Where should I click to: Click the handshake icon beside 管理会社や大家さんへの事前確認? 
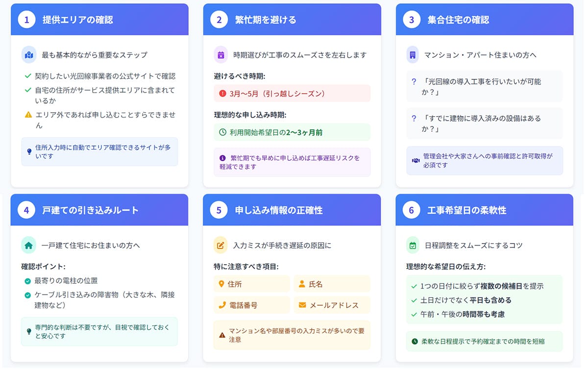point(416,160)
